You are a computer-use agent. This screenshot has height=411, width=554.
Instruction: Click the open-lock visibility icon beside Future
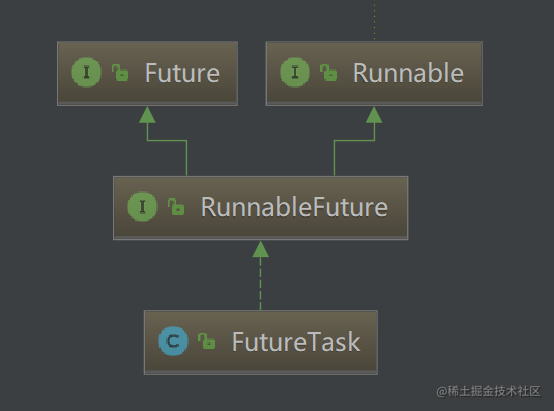(x=120, y=72)
